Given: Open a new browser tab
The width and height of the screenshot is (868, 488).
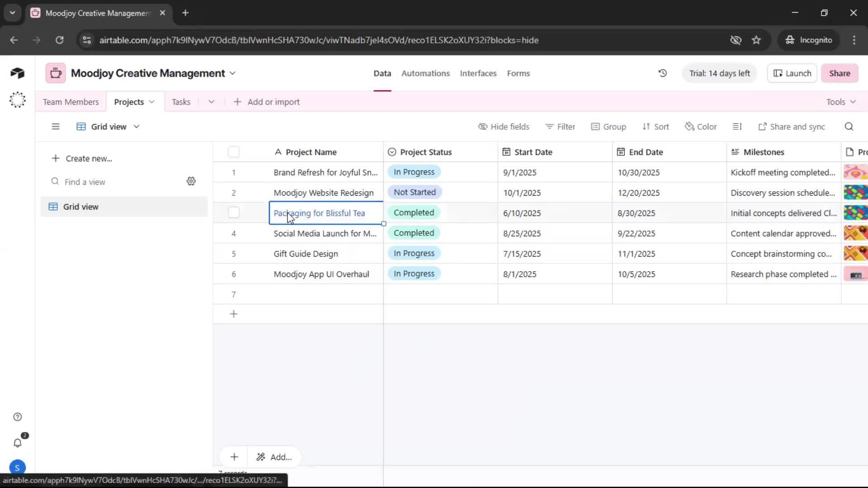Looking at the screenshot, I should pos(185,13).
